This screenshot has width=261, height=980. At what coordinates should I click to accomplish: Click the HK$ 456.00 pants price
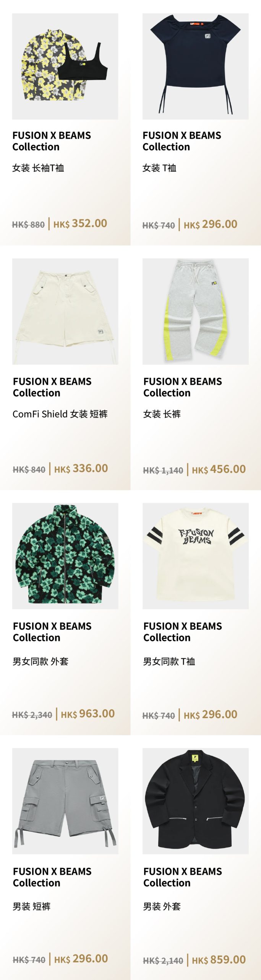pyautogui.click(x=219, y=469)
